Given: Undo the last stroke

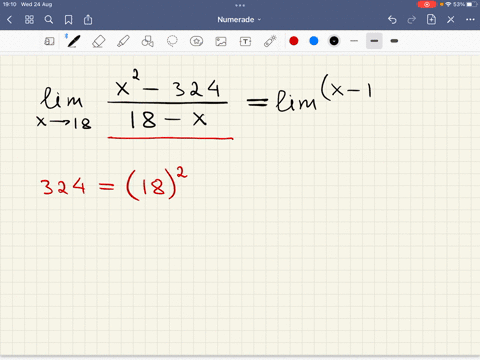Looking at the screenshot, I should [x=392, y=20].
